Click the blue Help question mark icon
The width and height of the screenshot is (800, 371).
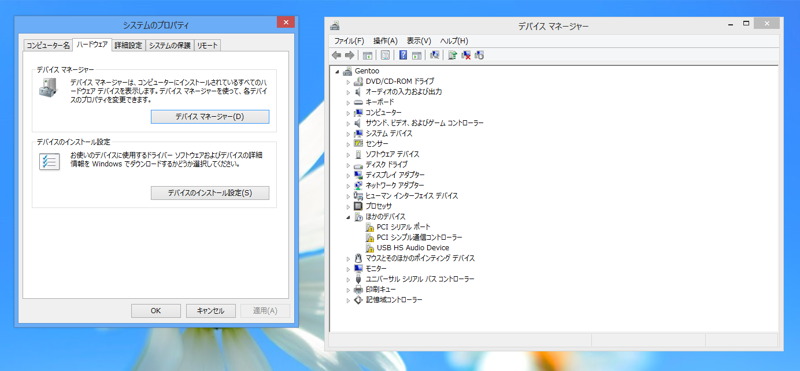403,55
